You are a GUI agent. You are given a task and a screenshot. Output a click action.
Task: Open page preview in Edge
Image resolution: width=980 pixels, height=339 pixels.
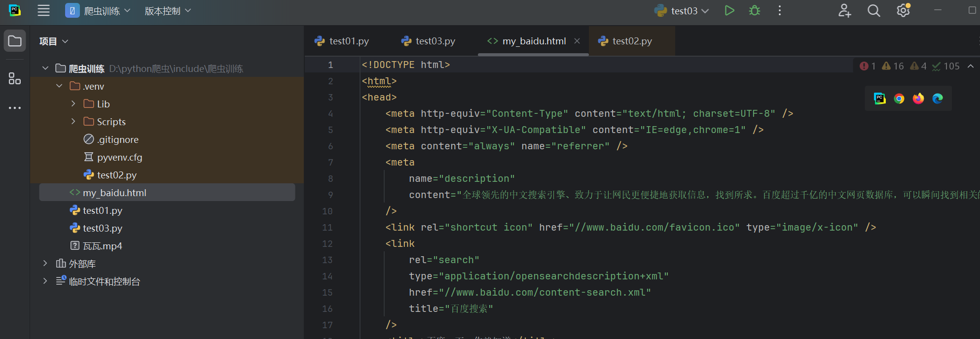coord(938,99)
